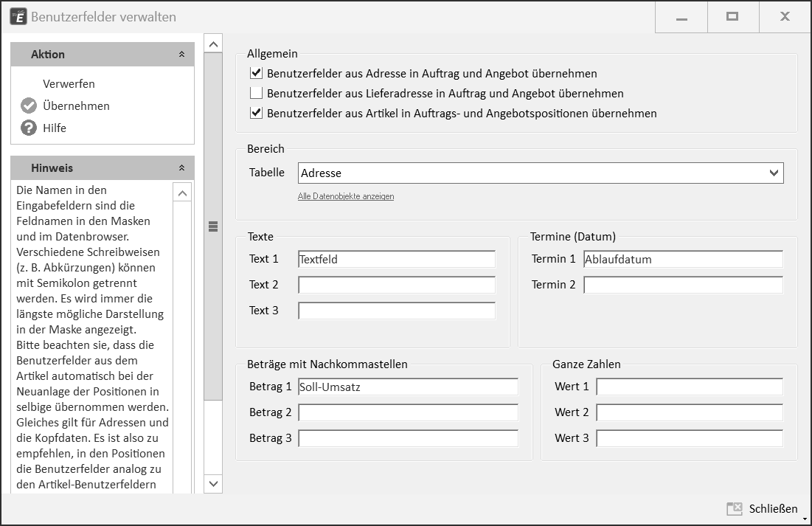Click the splitter handle between panels
Screen dimensions: 812x526
tap(213, 226)
